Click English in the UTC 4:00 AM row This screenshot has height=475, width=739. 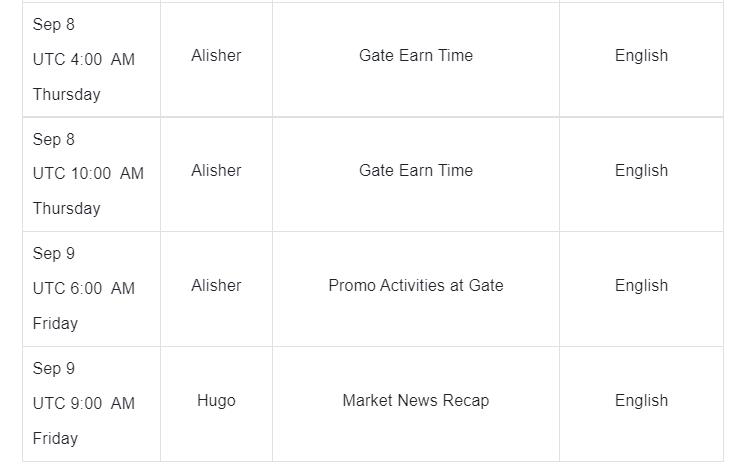(x=641, y=56)
